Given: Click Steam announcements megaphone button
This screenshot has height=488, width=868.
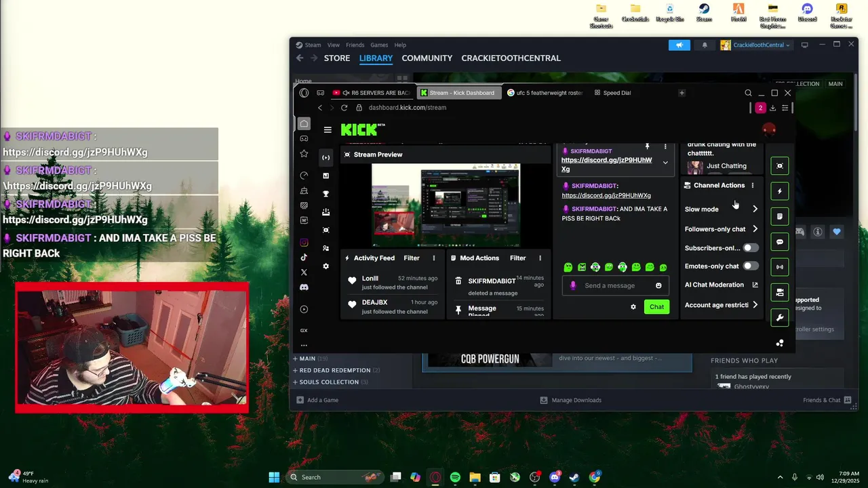Looking at the screenshot, I should tap(679, 45).
